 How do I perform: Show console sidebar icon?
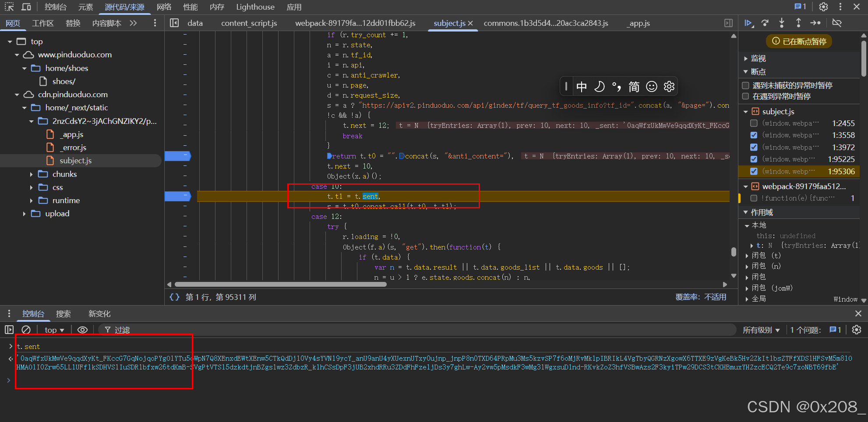tap(9, 330)
